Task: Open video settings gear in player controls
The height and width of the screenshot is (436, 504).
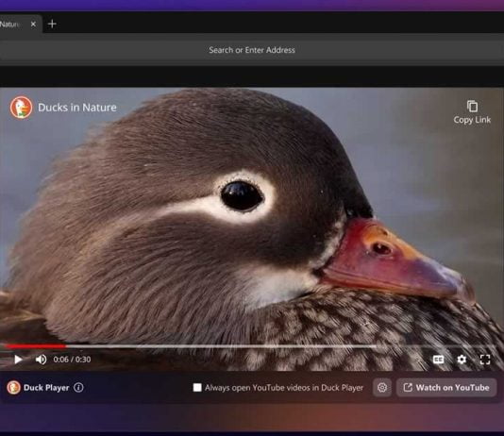Action: 462,360
